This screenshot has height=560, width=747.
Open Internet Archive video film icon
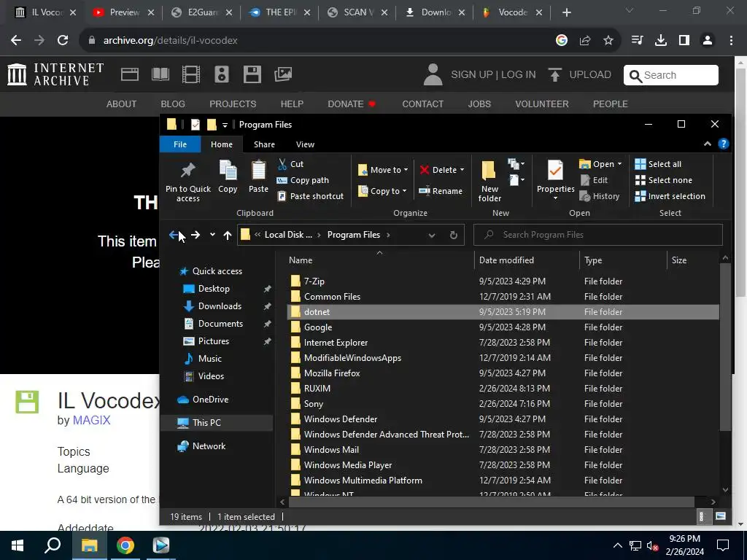pos(190,74)
